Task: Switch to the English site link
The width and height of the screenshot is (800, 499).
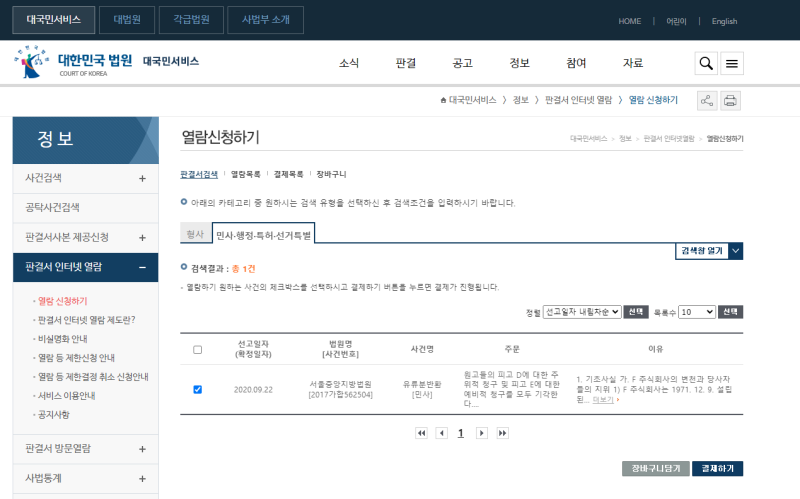Action: [x=724, y=21]
